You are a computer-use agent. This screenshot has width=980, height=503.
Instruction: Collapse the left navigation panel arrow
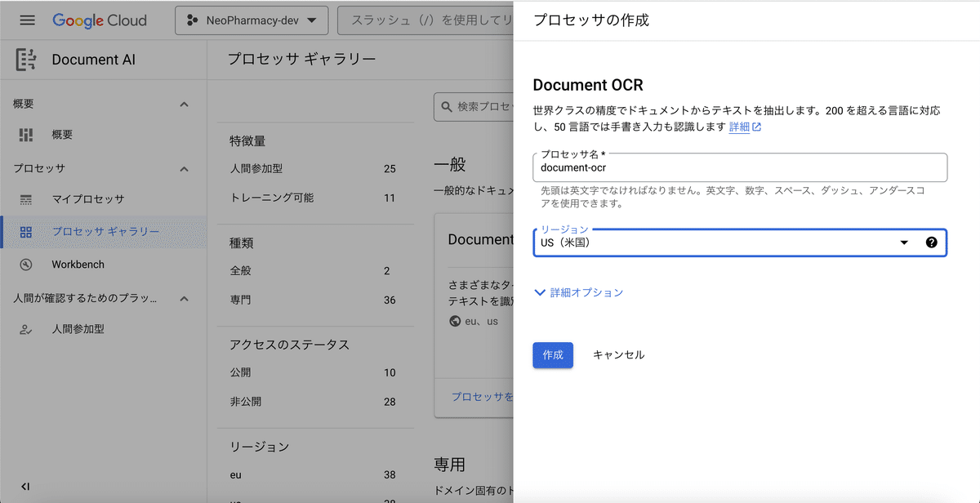click(x=25, y=487)
